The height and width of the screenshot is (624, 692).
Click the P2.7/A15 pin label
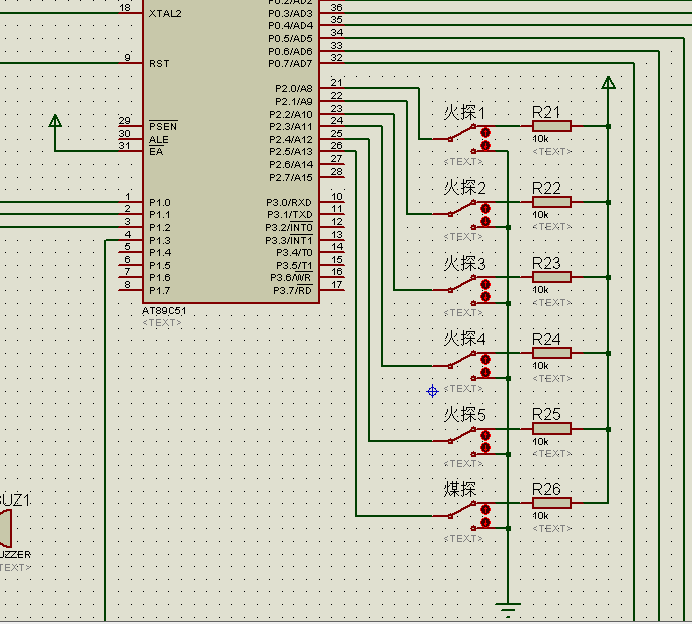click(291, 177)
